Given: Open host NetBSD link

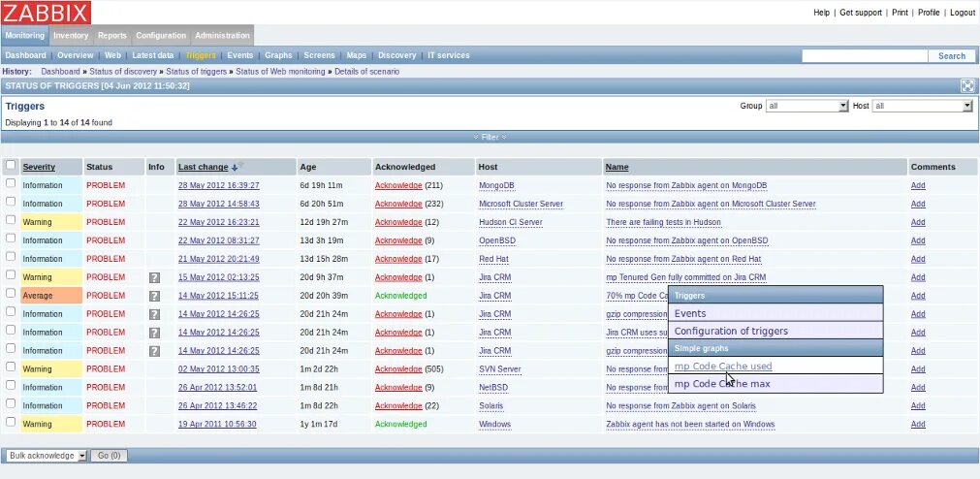Looking at the screenshot, I should click(x=493, y=387).
